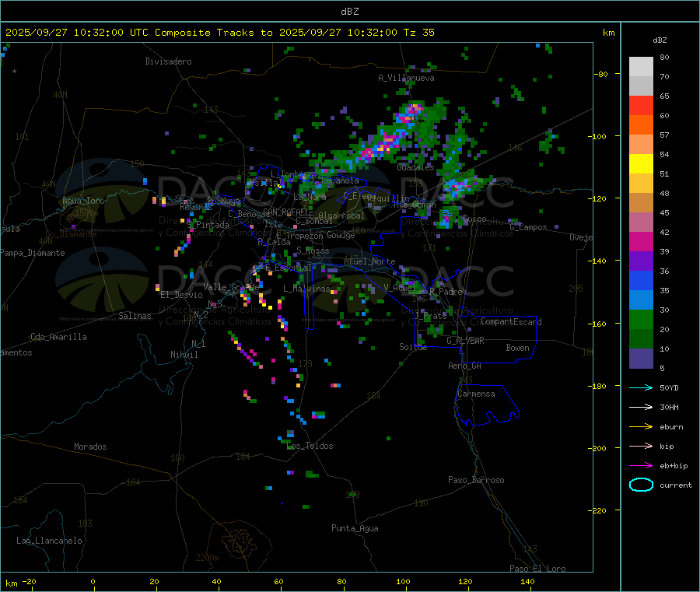Screen dimensions: 700x592
Task: Click the 'Cda_Amarilla' map label
Action: 58,337
